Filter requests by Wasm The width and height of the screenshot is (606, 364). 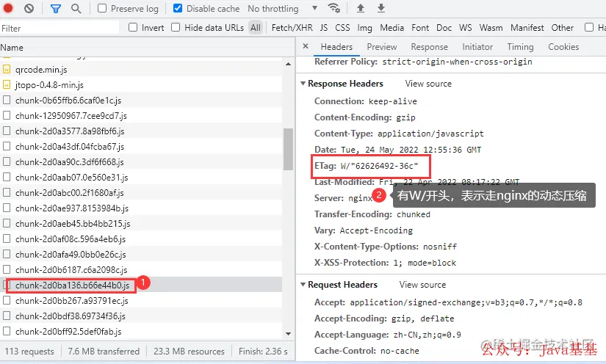[x=491, y=28]
